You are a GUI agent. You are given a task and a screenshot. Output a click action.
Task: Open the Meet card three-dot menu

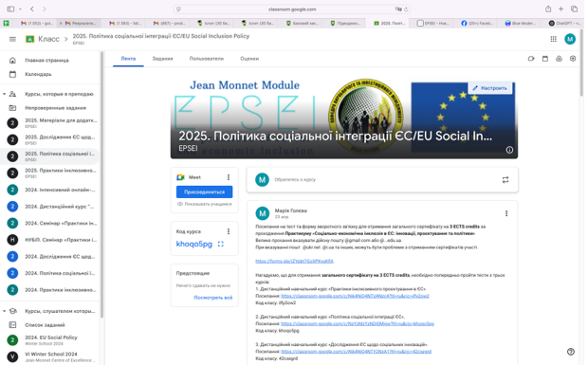(x=229, y=177)
